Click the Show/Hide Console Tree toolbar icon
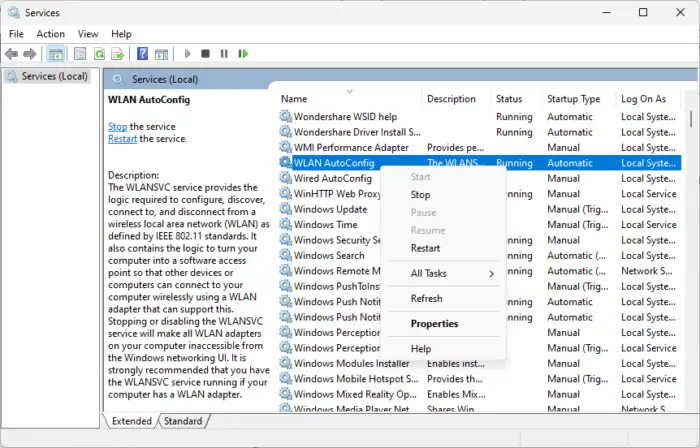 pos(55,54)
